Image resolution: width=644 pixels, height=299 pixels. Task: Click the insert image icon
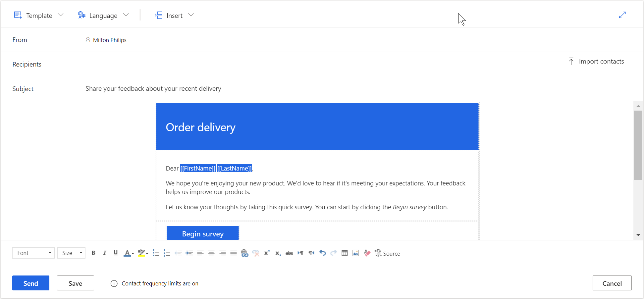(356, 253)
